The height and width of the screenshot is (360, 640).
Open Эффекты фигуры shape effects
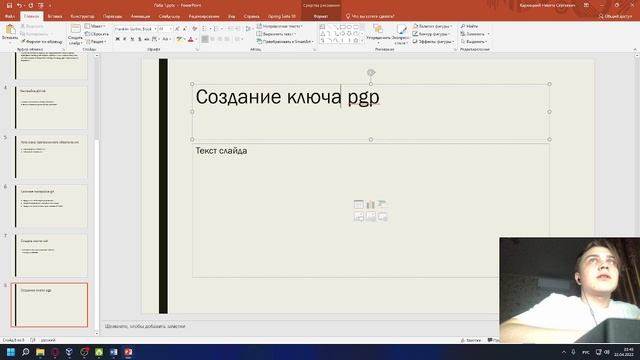[x=433, y=42]
